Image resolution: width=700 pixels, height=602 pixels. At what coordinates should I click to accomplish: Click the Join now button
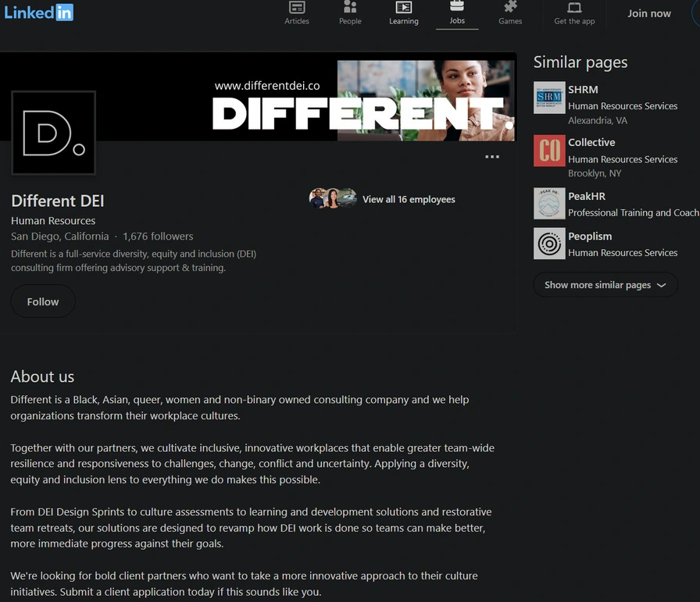(649, 13)
